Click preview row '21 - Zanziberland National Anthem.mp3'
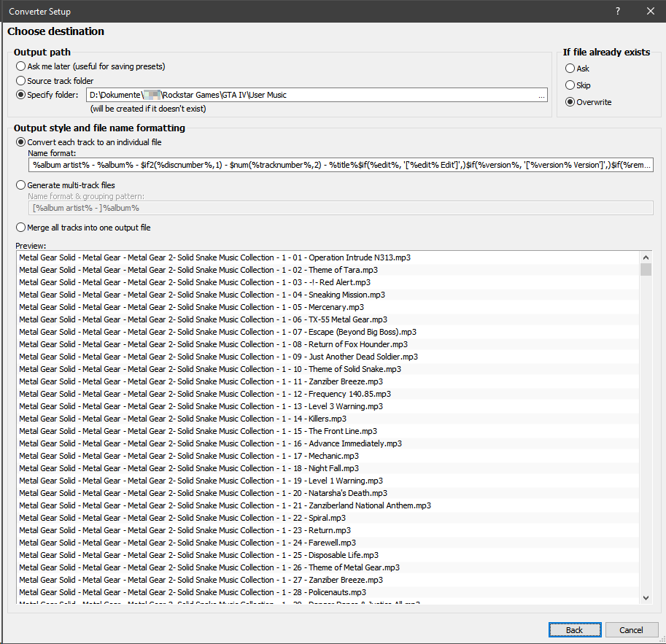Image resolution: width=666 pixels, height=644 pixels. tap(328, 505)
